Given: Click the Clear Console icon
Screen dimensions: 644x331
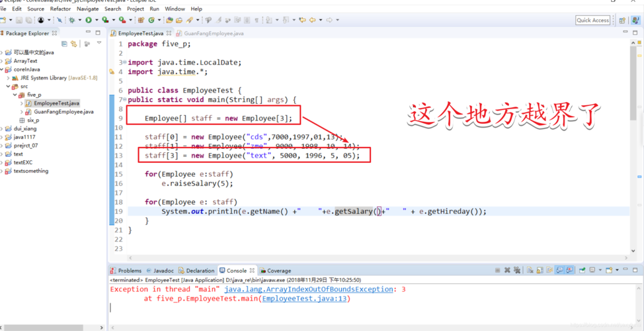Looking at the screenshot, I should (530, 270).
